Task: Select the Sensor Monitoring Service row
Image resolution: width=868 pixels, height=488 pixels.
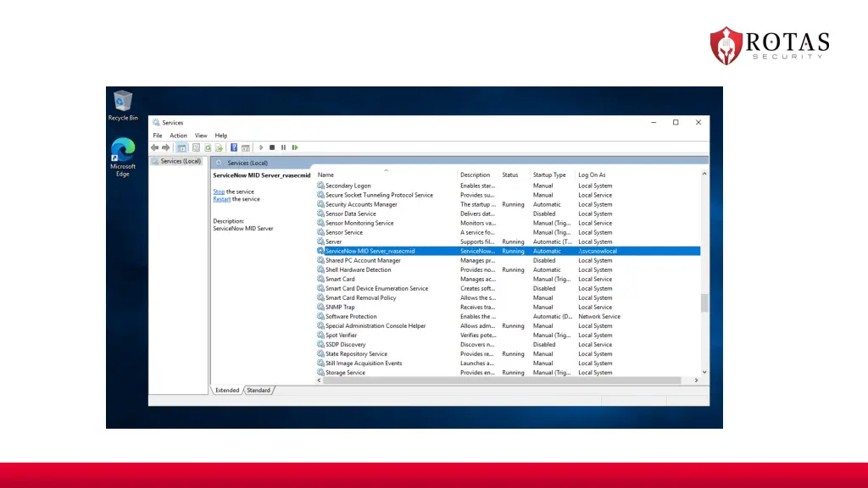Action: [x=509, y=223]
